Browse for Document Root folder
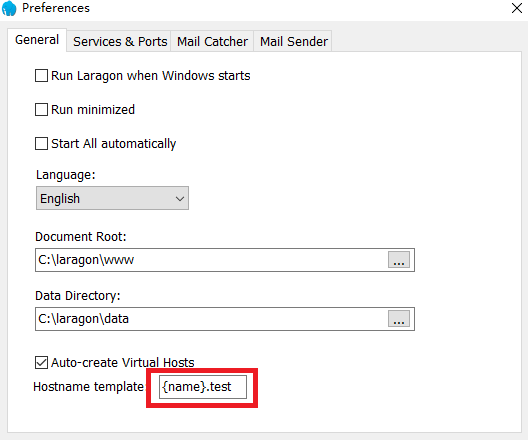The width and height of the screenshot is (528, 440). 399,260
